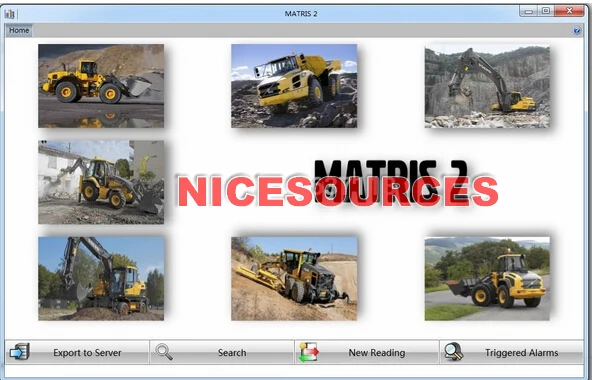Select the motor grader thumbnail
Screen dimensions: 592x380
click(x=294, y=279)
